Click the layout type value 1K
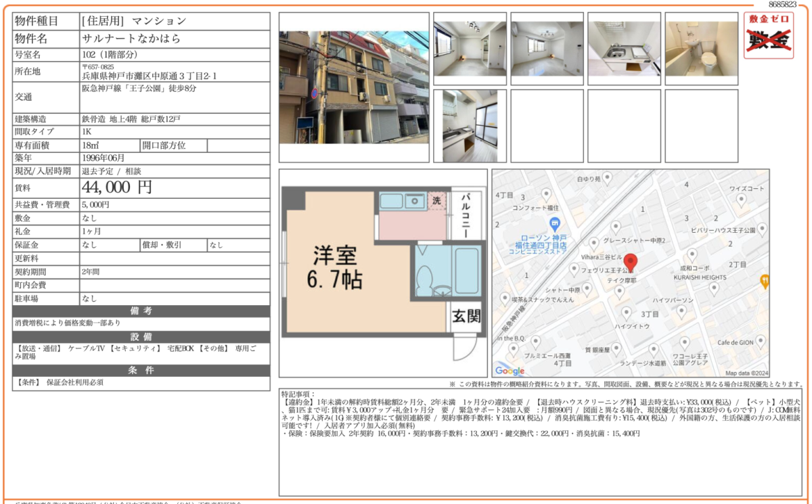Screen dimensions: 812x504 87,132
